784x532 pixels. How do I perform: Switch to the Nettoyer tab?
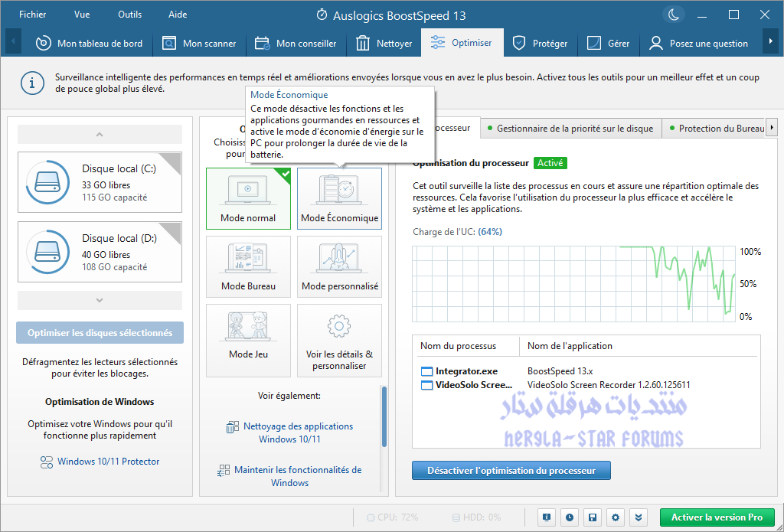click(x=384, y=44)
